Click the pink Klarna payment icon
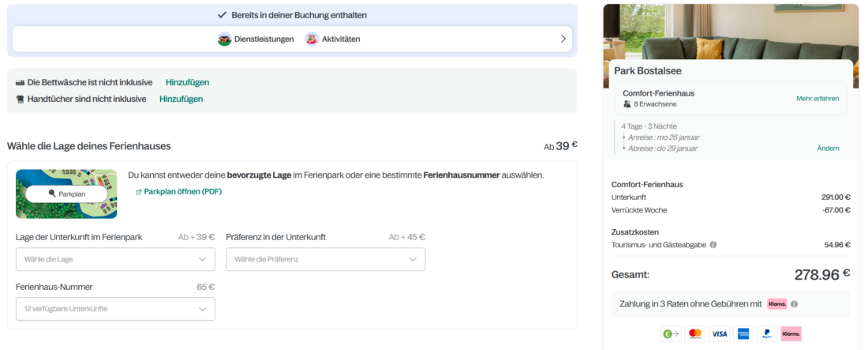 click(x=791, y=333)
